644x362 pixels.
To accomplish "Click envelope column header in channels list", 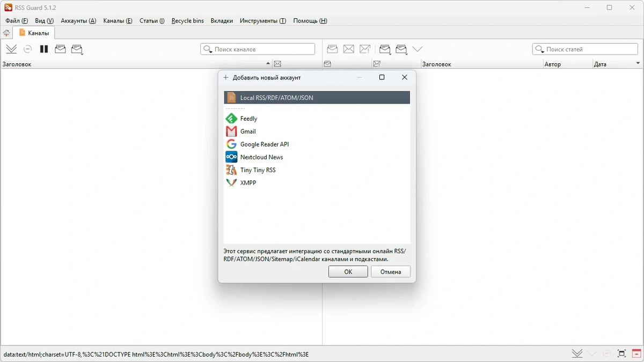I will pos(277,64).
